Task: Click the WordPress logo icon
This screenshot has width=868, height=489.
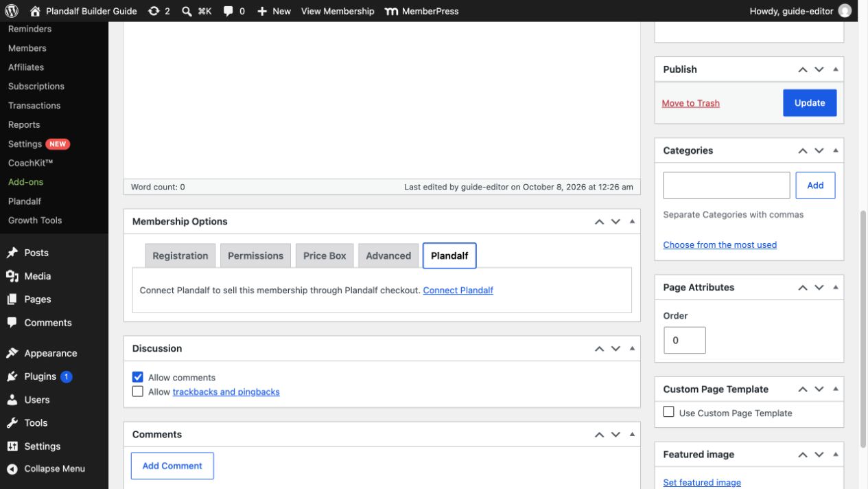Action: point(11,11)
